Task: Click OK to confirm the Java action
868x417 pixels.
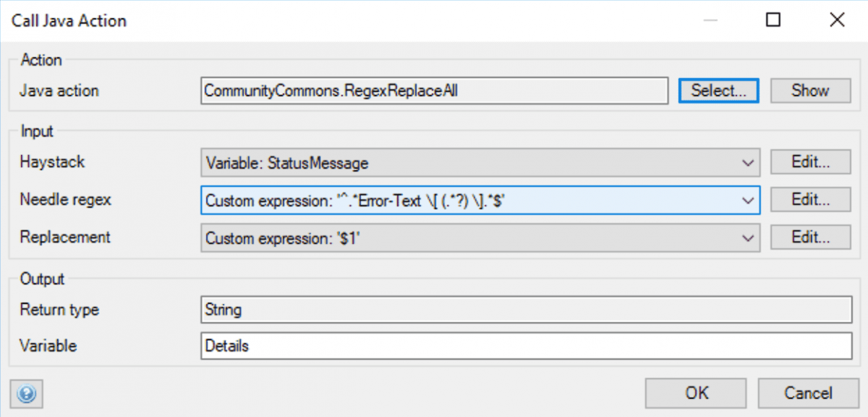Action: 695,393
